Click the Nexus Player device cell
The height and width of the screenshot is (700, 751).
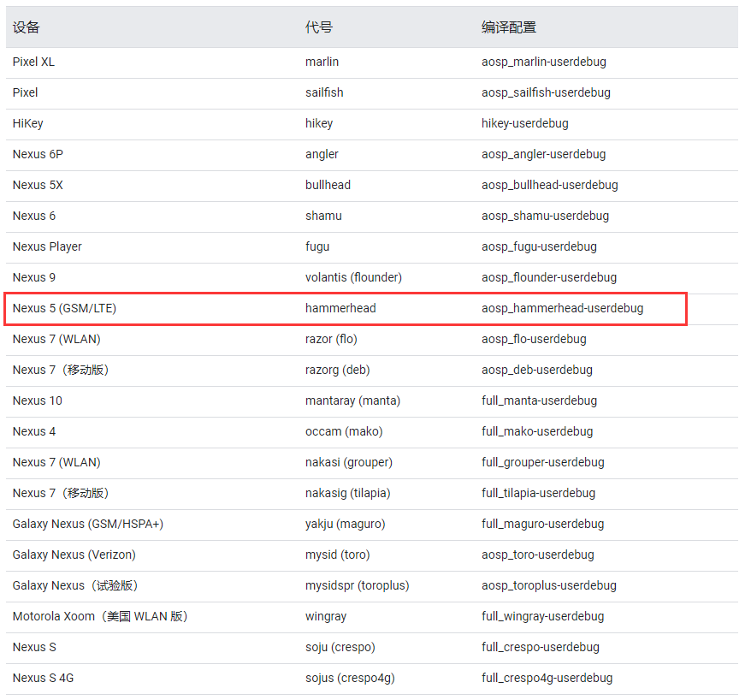coord(47,246)
